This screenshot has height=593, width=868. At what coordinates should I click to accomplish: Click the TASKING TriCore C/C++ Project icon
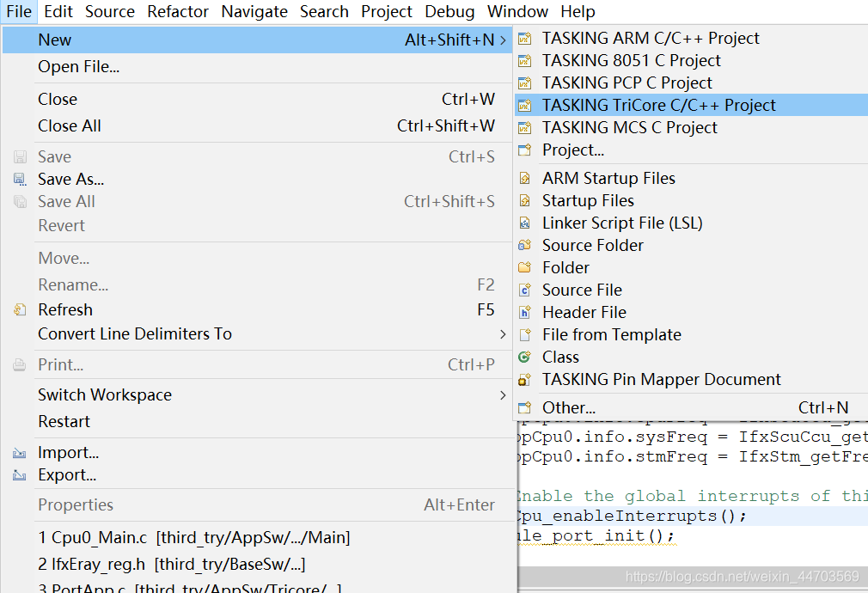(x=524, y=105)
